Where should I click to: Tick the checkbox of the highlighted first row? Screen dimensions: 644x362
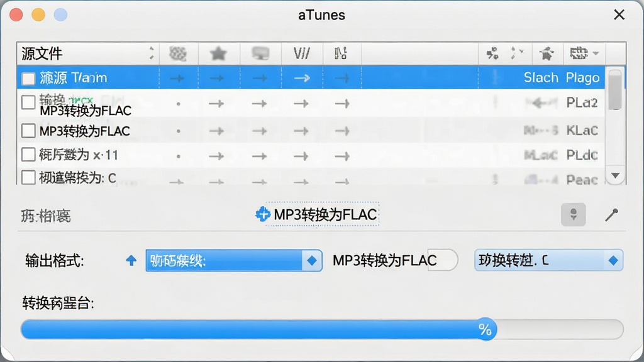tap(28, 79)
